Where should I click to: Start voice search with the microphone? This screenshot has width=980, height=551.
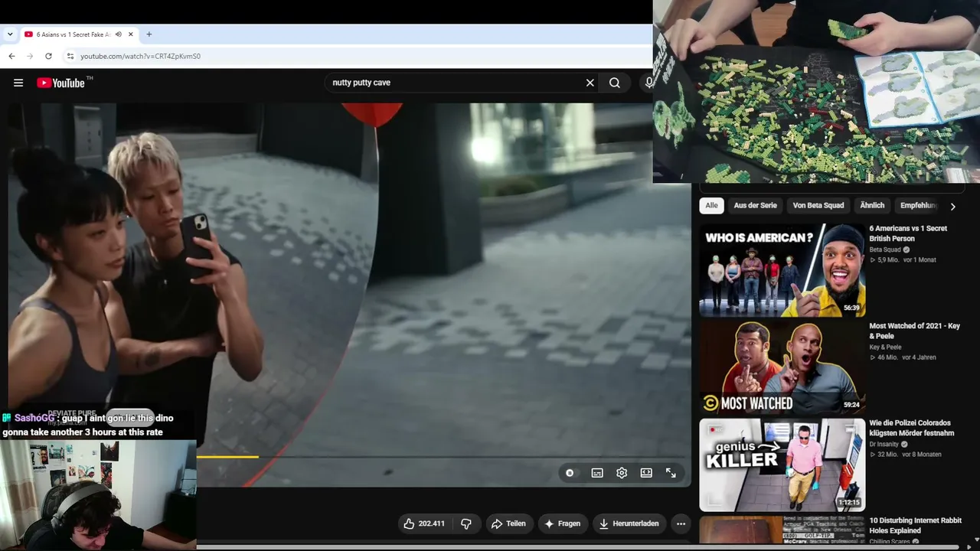click(x=649, y=83)
